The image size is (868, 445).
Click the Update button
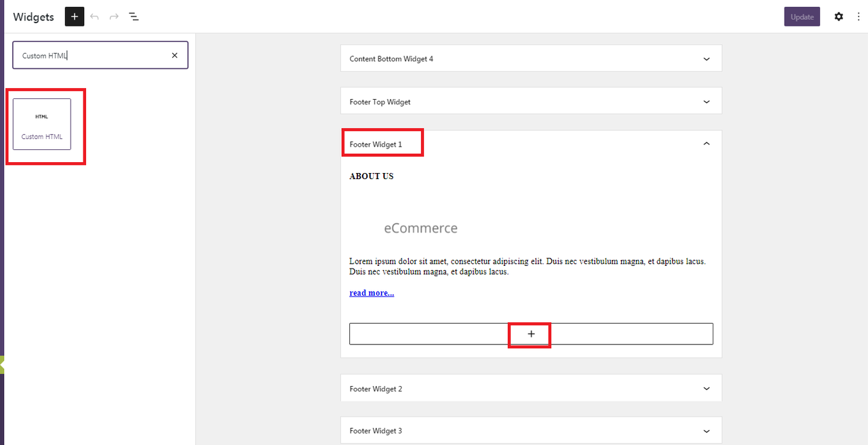click(802, 17)
